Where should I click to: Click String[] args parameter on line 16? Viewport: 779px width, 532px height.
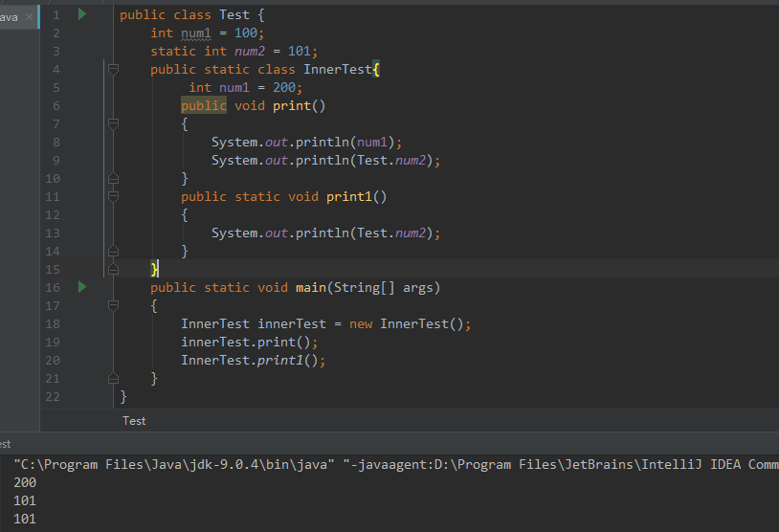[384, 288]
